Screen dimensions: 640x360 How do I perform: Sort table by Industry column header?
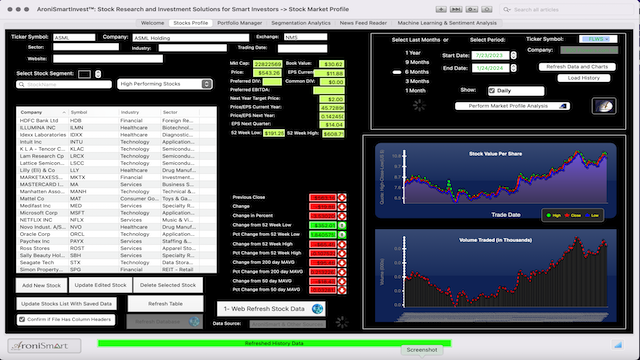click(x=140, y=112)
